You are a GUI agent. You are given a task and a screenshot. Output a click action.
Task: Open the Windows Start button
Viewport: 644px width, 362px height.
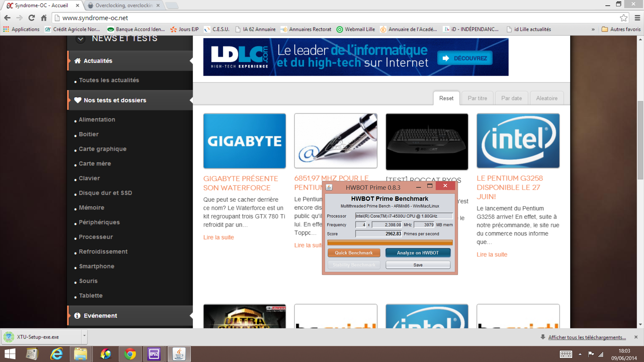point(10,354)
